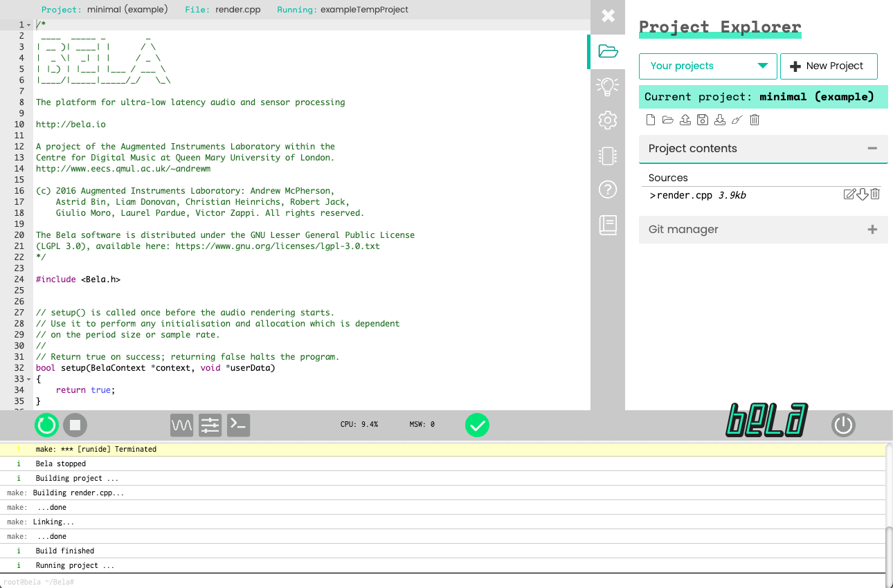Click the console command input field
Screen dimensions: 893x588
click(443, 582)
